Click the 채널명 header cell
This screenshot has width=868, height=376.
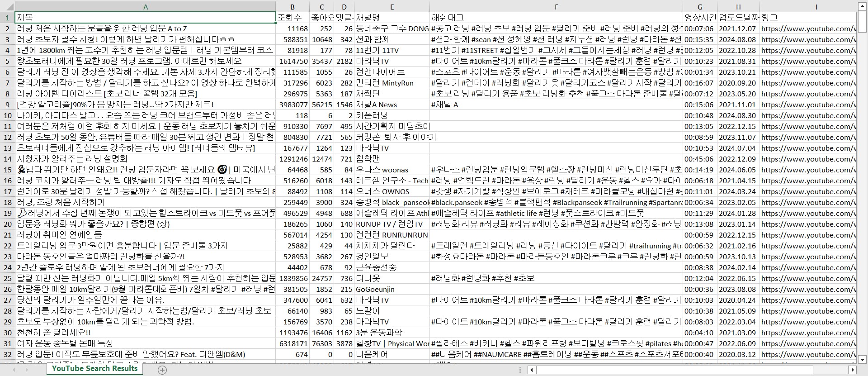pyautogui.click(x=392, y=18)
